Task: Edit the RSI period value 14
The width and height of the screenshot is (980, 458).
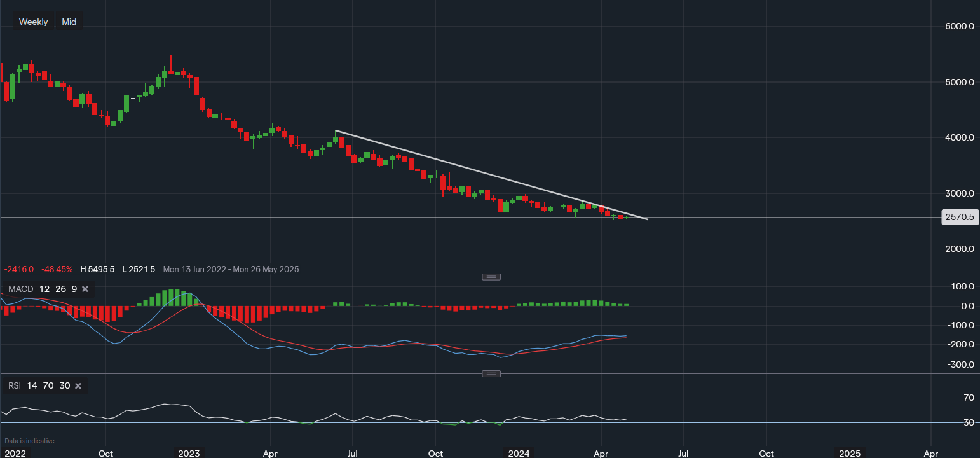Action: coord(32,386)
